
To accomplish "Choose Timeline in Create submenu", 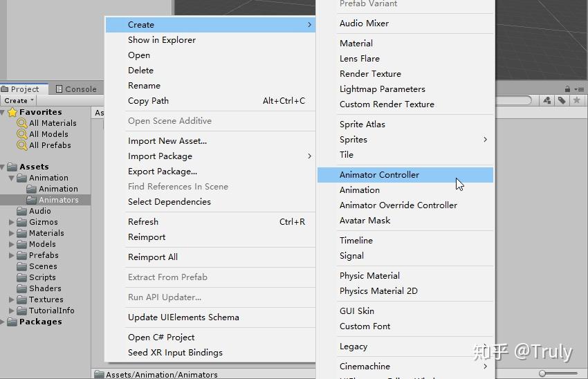I will pyautogui.click(x=405, y=241).
